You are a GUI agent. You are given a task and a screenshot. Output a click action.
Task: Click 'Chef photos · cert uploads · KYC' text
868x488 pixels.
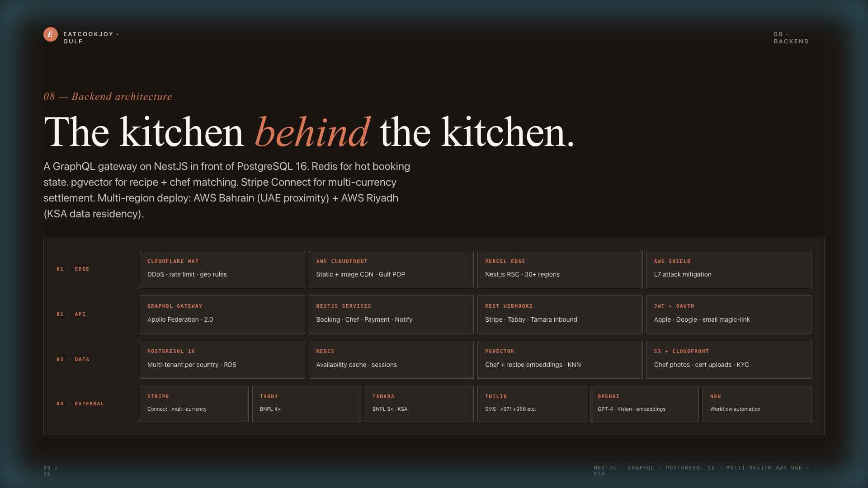point(701,365)
